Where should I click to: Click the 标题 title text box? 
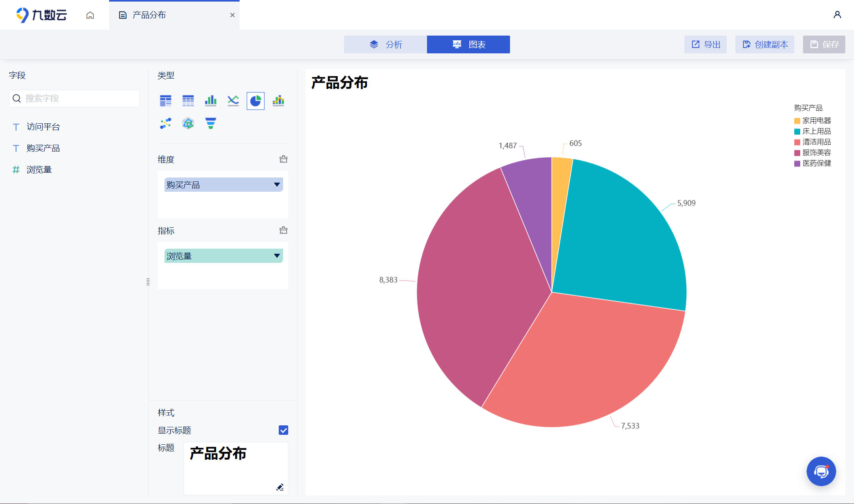(236, 468)
